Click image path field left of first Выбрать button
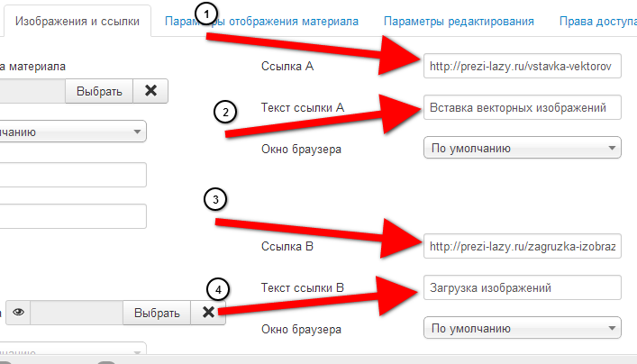The width and height of the screenshot is (637, 364). pos(32,90)
